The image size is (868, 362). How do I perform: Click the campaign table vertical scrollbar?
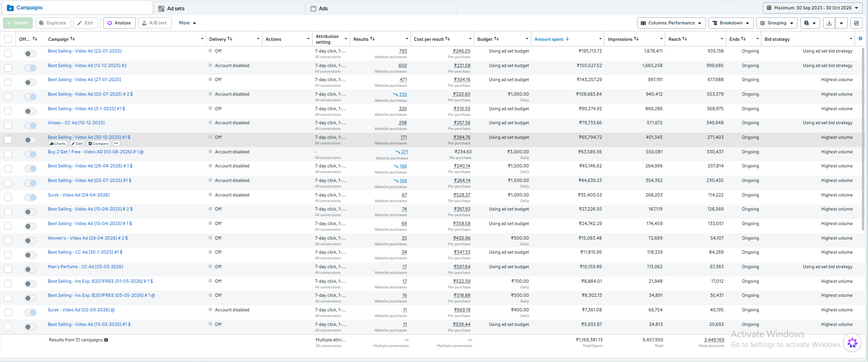tap(863, 139)
